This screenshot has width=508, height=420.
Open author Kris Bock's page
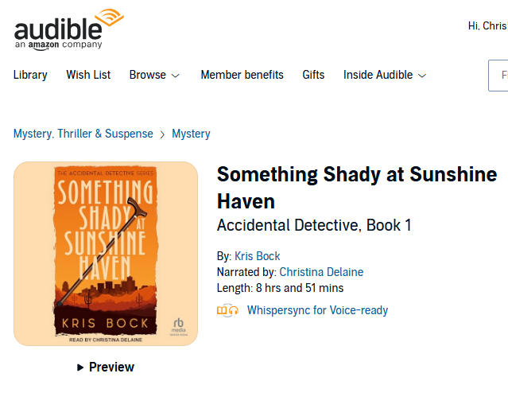[x=258, y=256]
